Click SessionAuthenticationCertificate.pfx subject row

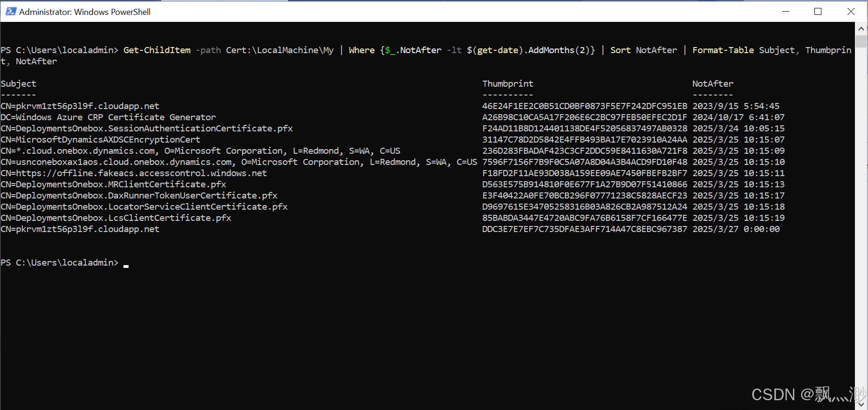[x=147, y=129]
